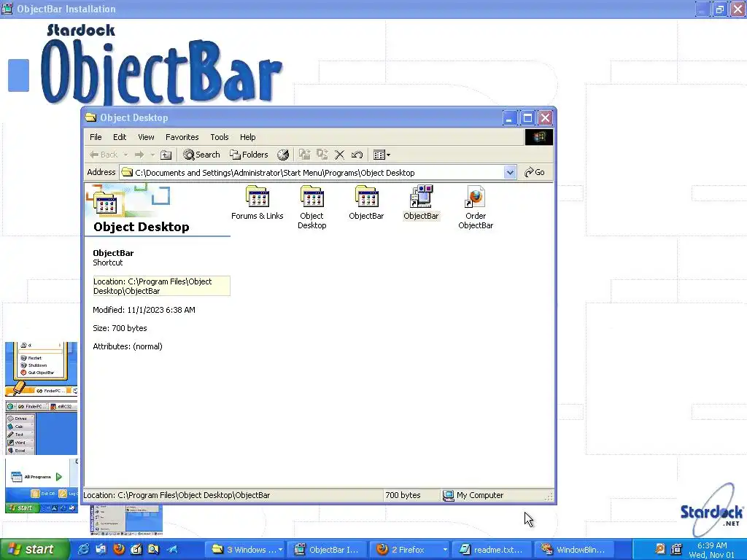Click the ObjectBar menu preview thumbnail
The image size is (747, 560).
coord(42,369)
